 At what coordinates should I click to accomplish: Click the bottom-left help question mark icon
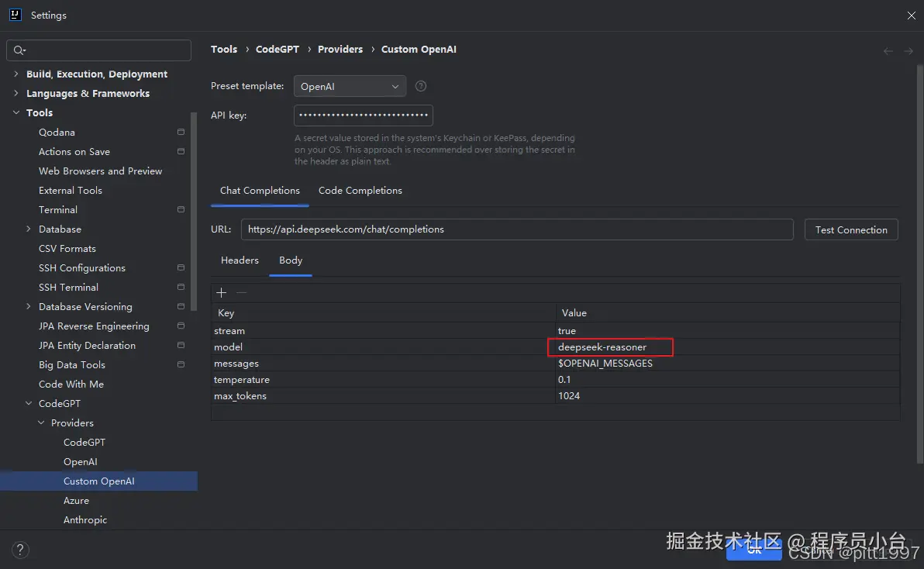click(x=20, y=550)
